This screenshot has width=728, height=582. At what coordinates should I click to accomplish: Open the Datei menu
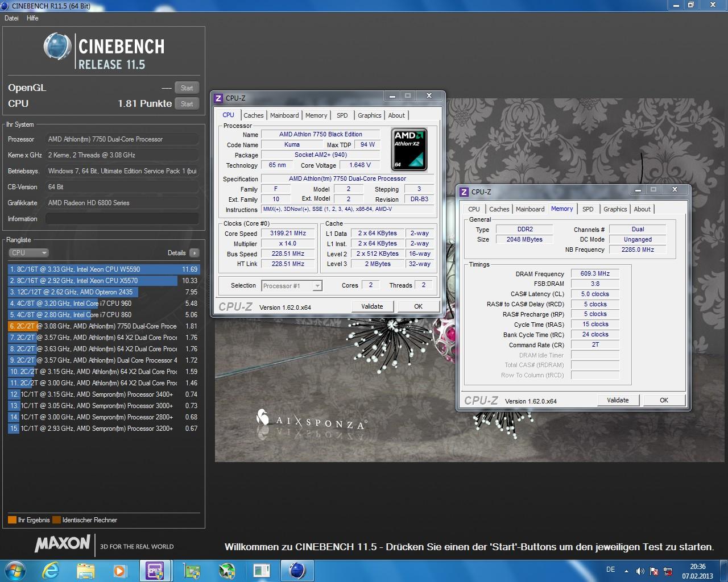[11, 18]
